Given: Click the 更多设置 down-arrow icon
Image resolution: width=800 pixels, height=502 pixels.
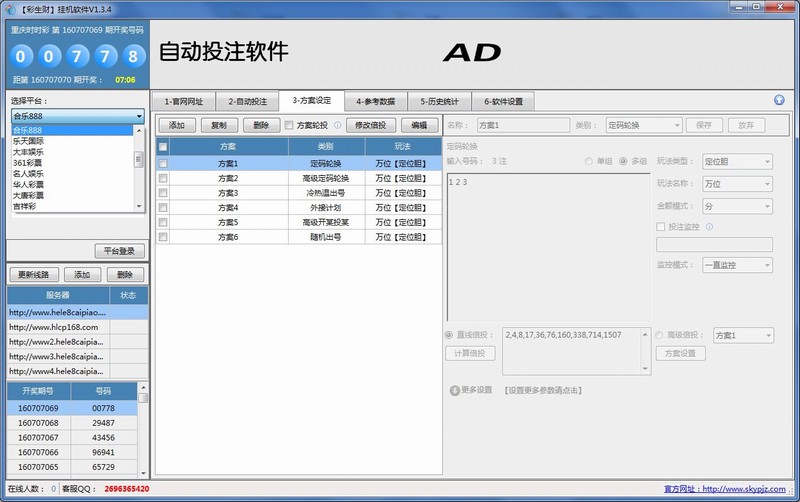Looking at the screenshot, I should [x=454, y=390].
